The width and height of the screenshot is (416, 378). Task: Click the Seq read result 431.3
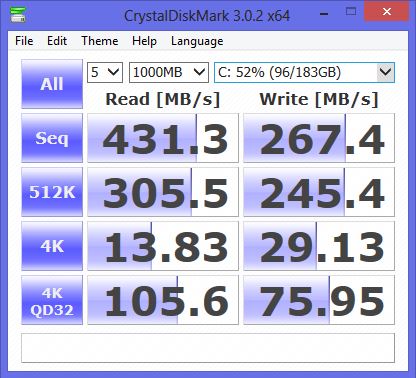163,138
